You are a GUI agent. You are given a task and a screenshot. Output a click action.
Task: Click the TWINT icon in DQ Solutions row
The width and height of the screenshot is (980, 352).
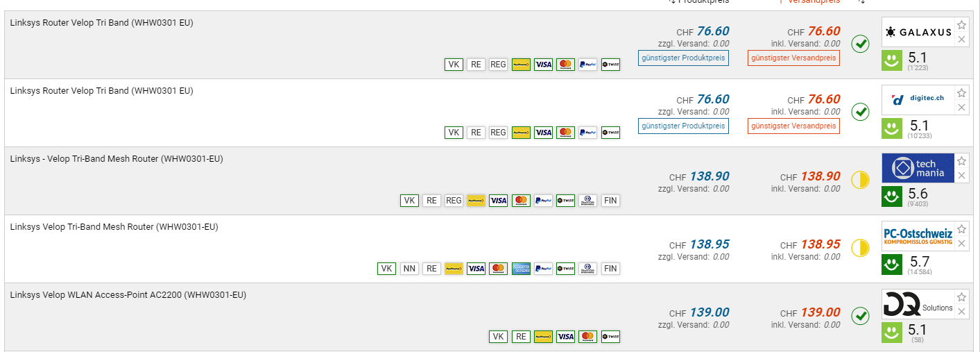pyautogui.click(x=610, y=337)
